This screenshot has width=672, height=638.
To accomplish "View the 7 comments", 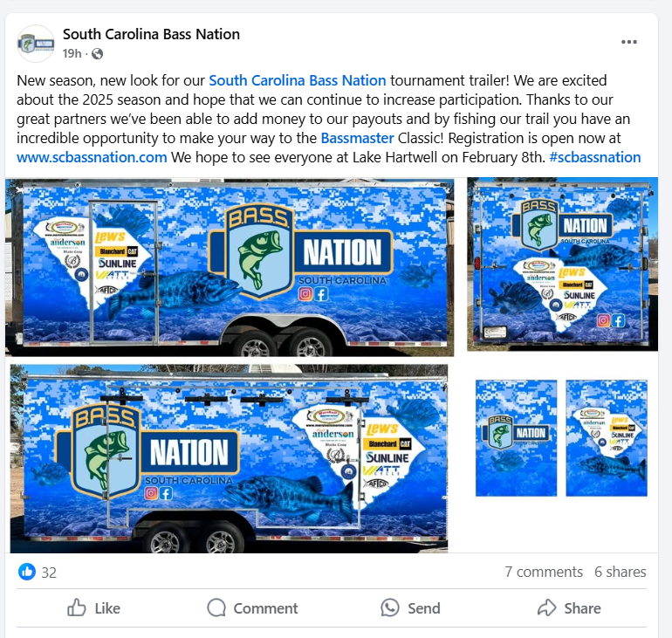I will pos(544,572).
